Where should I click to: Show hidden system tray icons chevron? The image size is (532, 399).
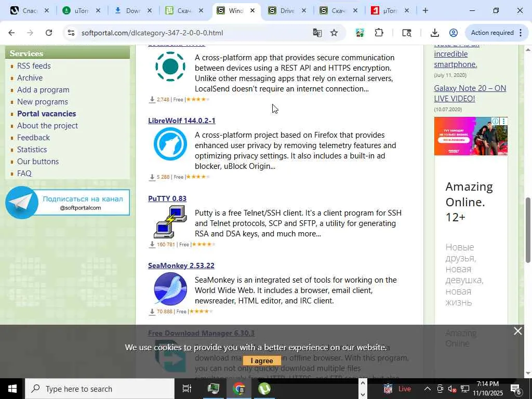click(428, 389)
